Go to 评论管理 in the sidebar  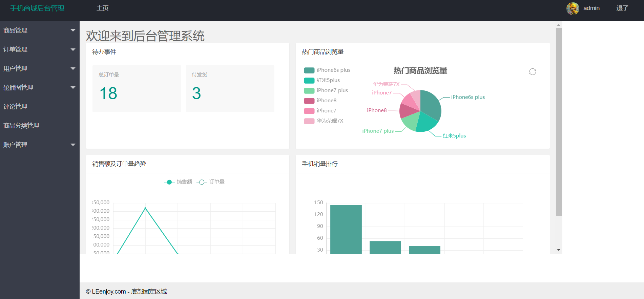(x=40, y=107)
